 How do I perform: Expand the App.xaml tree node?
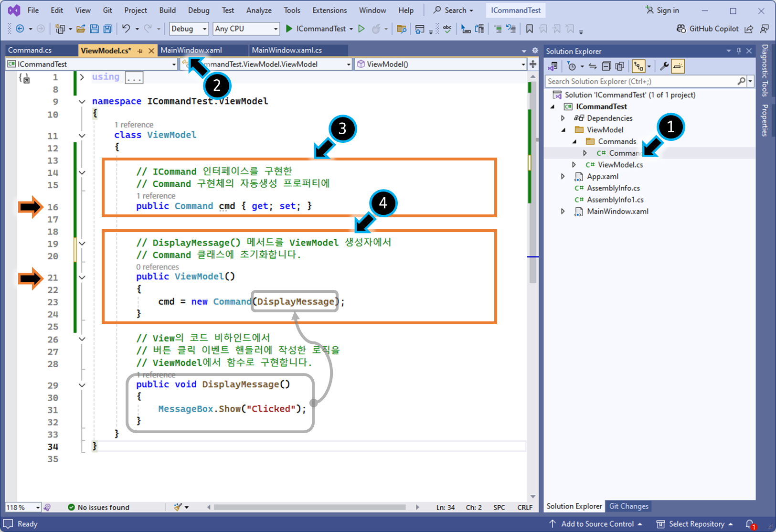pyautogui.click(x=563, y=176)
